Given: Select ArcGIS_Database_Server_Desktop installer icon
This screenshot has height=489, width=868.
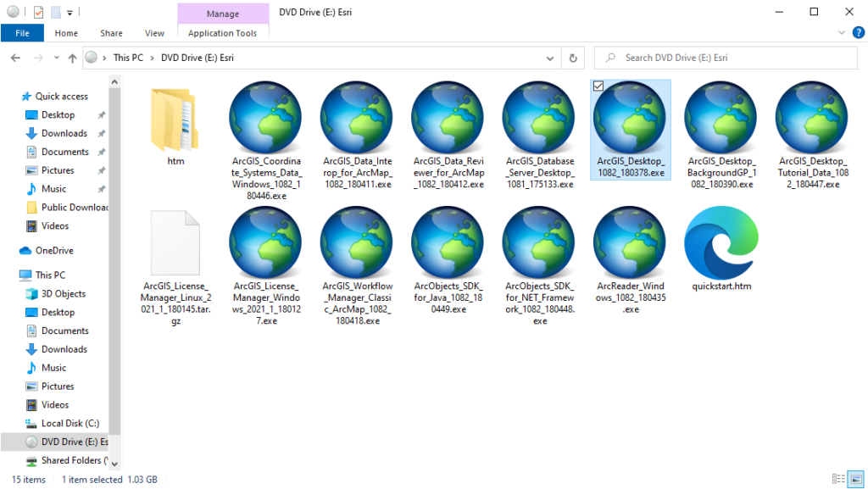Looking at the screenshot, I should [x=539, y=117].
